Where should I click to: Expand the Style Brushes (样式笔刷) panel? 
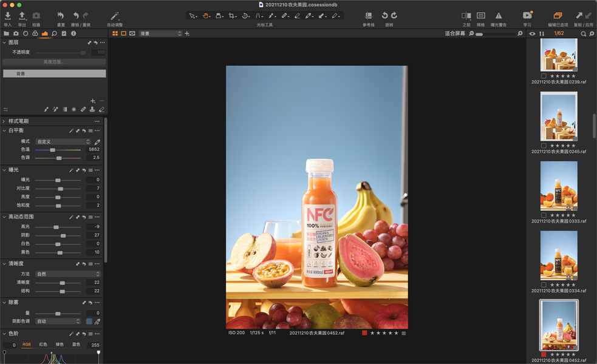(4, 121)
